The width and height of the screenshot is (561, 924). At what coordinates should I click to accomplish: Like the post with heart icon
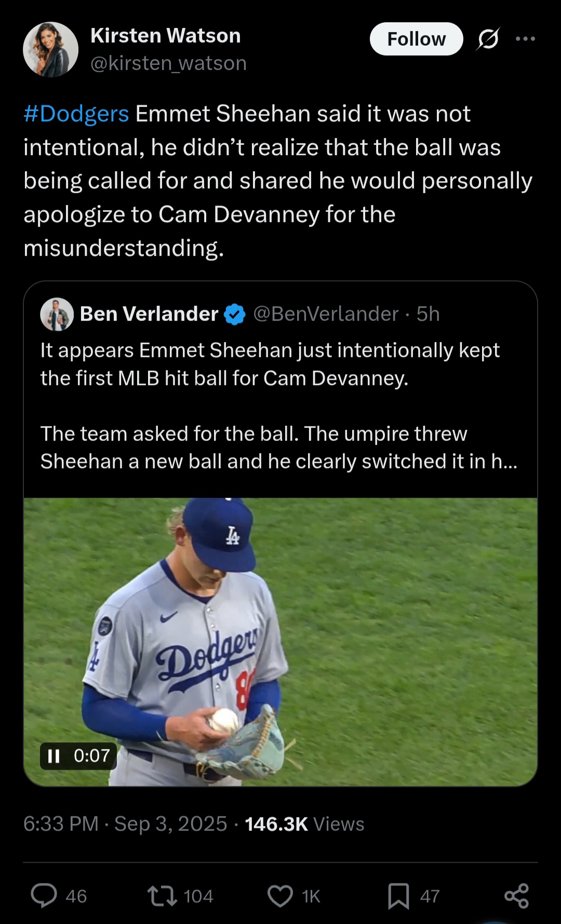[x=280, y=895]
